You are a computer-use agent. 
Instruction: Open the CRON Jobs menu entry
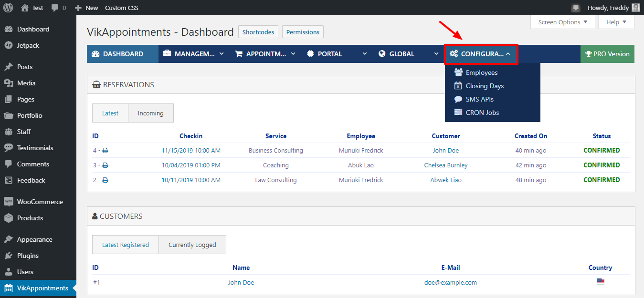[482, 113]
